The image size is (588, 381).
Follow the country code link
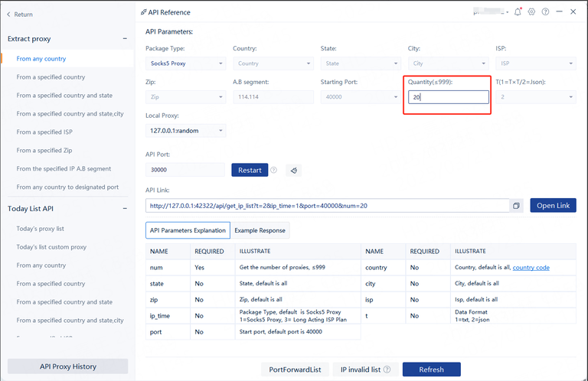pos(531,268)
